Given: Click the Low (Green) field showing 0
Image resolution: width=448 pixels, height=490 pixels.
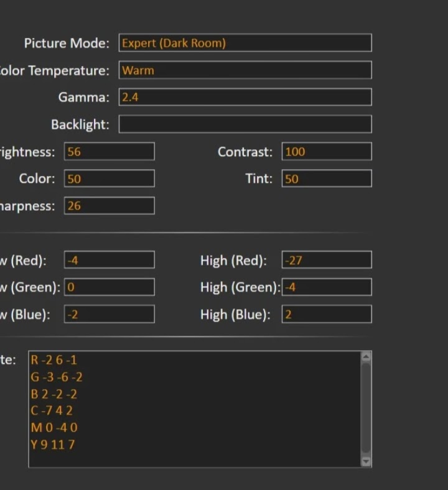Looking at the screenshot, I should 110,287.
